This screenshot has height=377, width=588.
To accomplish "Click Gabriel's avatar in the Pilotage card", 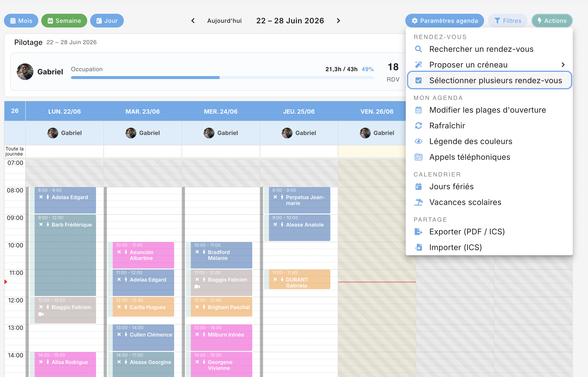I will [x=25, y=72].
